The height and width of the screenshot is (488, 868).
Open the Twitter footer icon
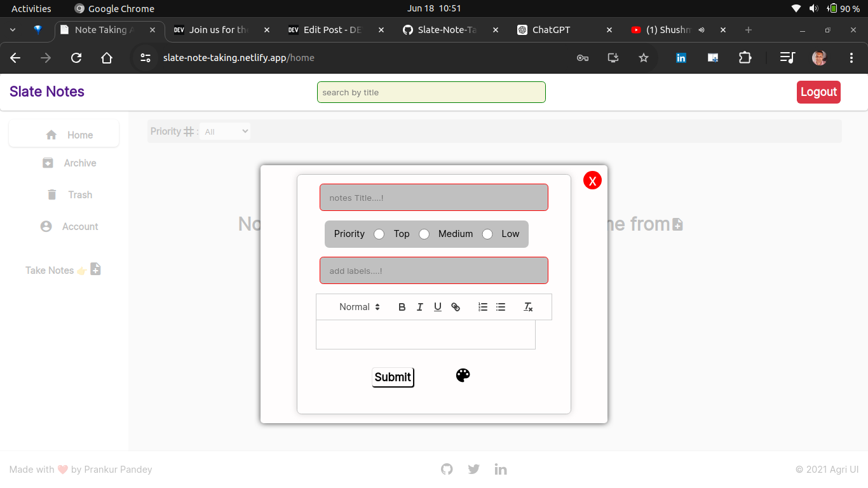(x=474, y=469)
